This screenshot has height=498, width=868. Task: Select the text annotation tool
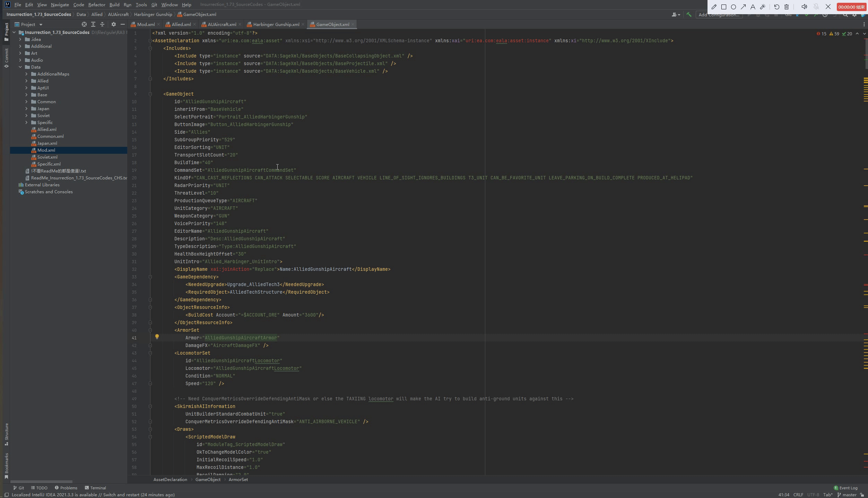tap(753, 7)
